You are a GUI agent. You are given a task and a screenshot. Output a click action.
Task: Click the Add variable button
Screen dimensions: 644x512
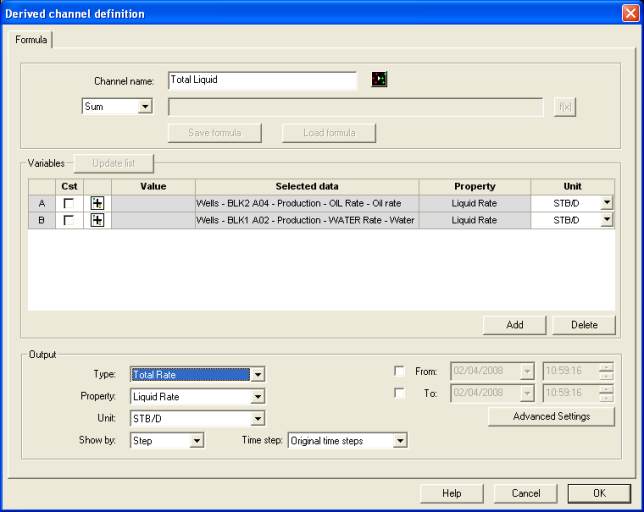(x=514, y=325)
